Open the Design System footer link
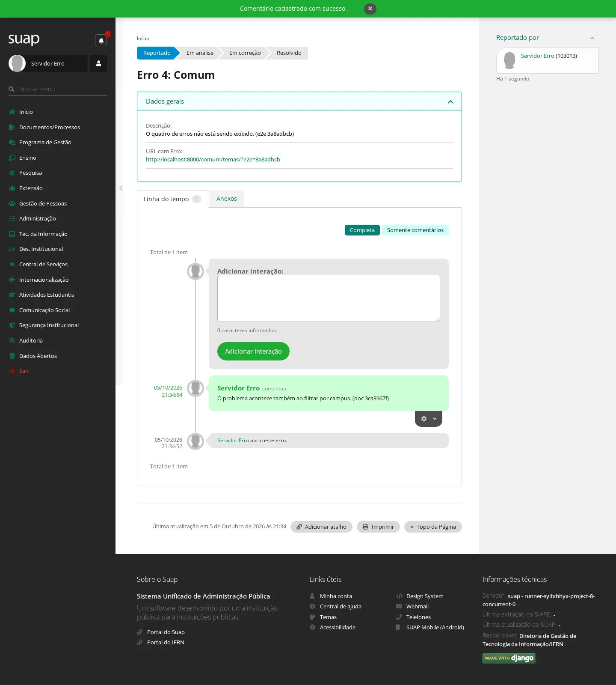Image resolution: width=616 pixels, height=685 pixels. [425, 596]
